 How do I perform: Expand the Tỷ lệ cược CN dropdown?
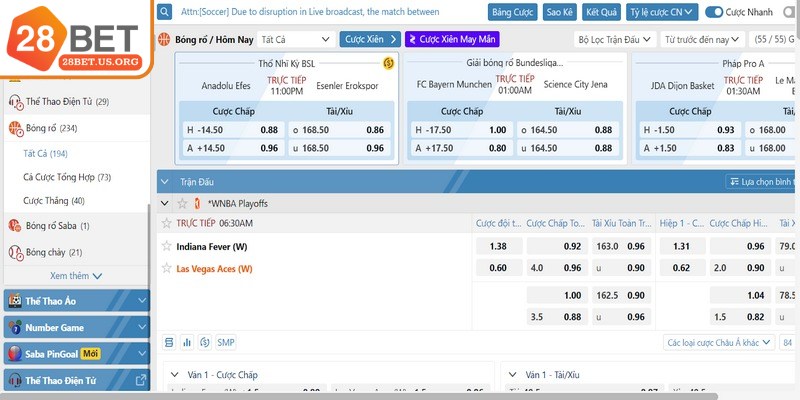pyautogui.click(x=662, y=12)
